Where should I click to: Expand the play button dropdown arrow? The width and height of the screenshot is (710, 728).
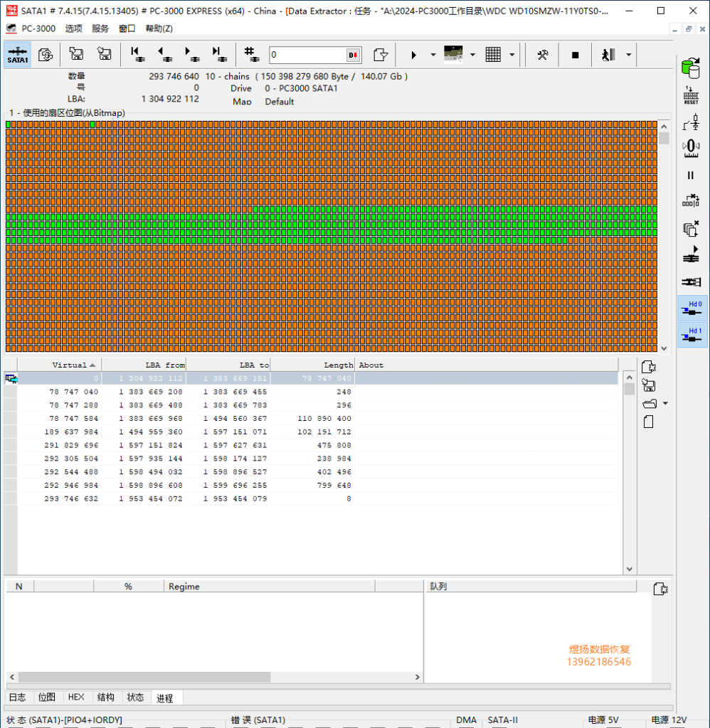433,55
